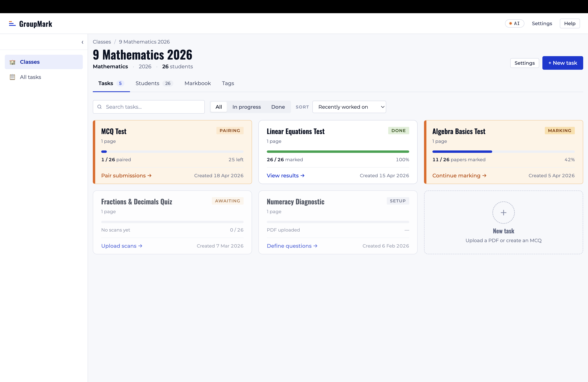Open All tasks via the clipboard icon

click(12, 77)
